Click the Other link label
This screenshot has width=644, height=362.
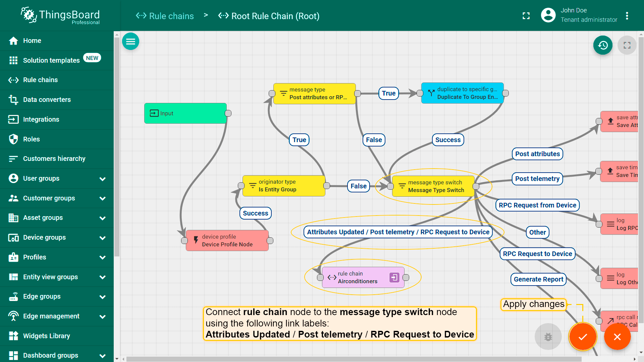(537, 232)
